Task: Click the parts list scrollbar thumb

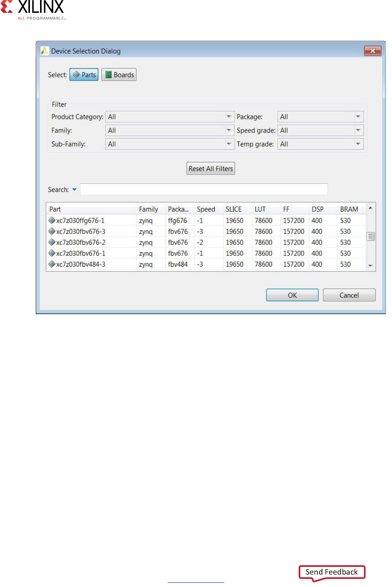Action: coord(371,236)
